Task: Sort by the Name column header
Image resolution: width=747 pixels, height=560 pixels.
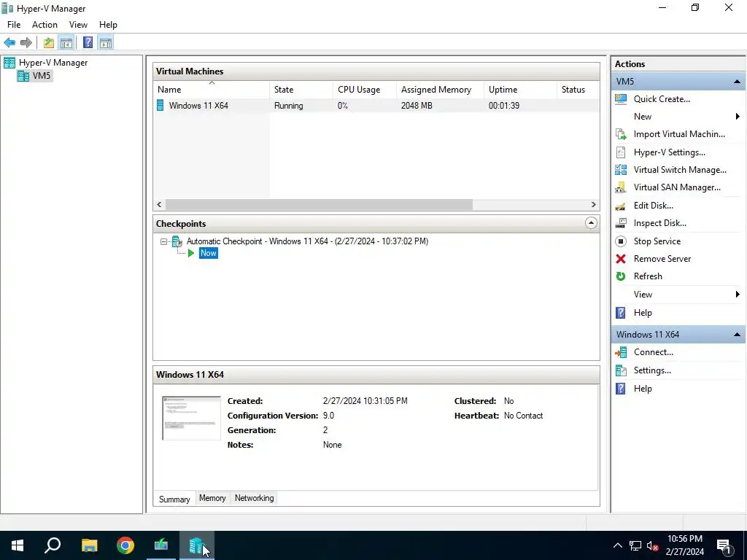Action: point(211,90)
